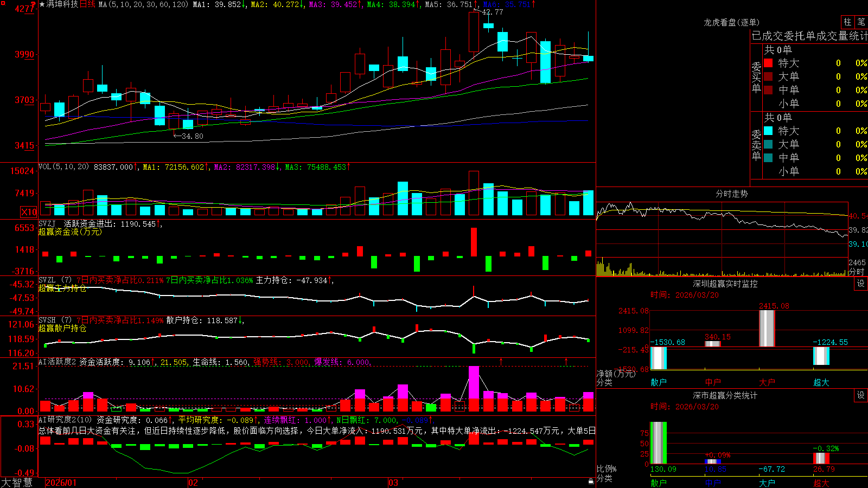The image size is (868, 488).
Task: Click the 15024 volume axis label
Action: tap(22, 171)
